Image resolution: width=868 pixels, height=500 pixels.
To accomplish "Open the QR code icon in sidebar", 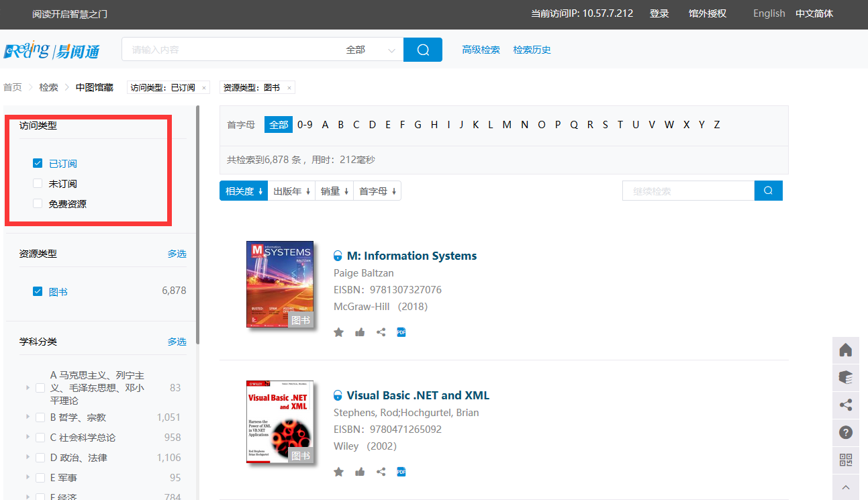I will pos(846,460).
